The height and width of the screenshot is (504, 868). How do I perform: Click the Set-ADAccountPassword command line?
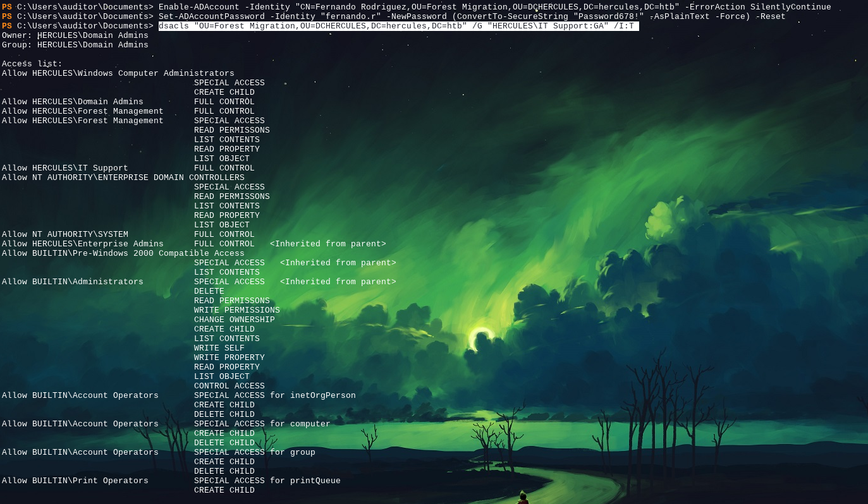point(472,16)
